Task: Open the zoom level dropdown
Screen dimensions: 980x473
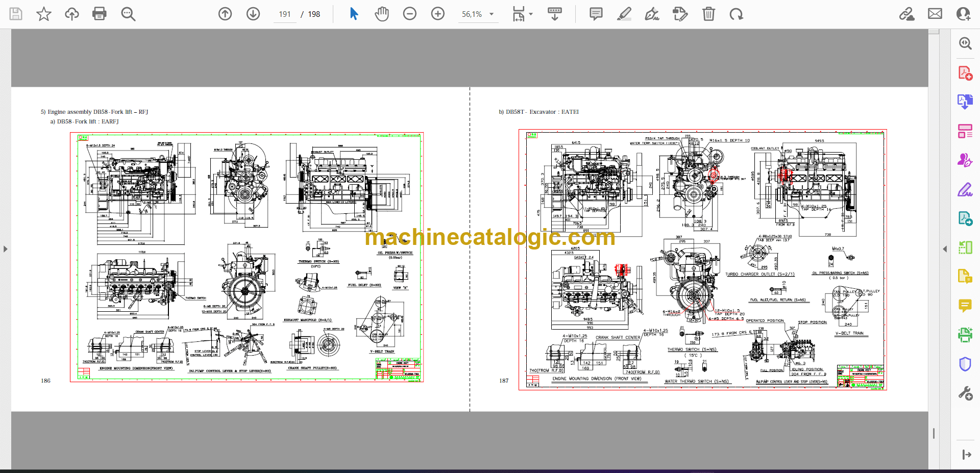Action: click(x=492, y=14)
